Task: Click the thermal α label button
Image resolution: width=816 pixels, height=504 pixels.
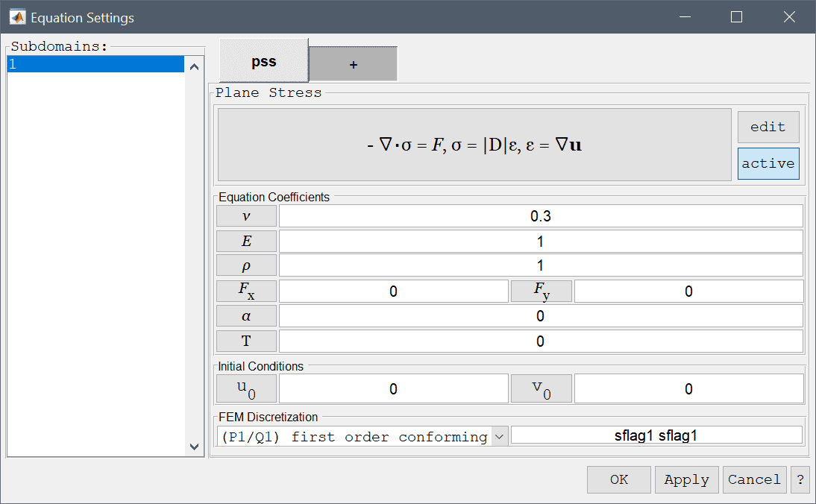Action: tap(246, 315)
